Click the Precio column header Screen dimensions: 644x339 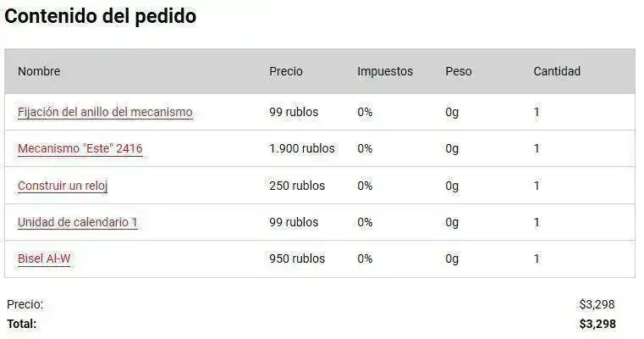click(286, 71)
